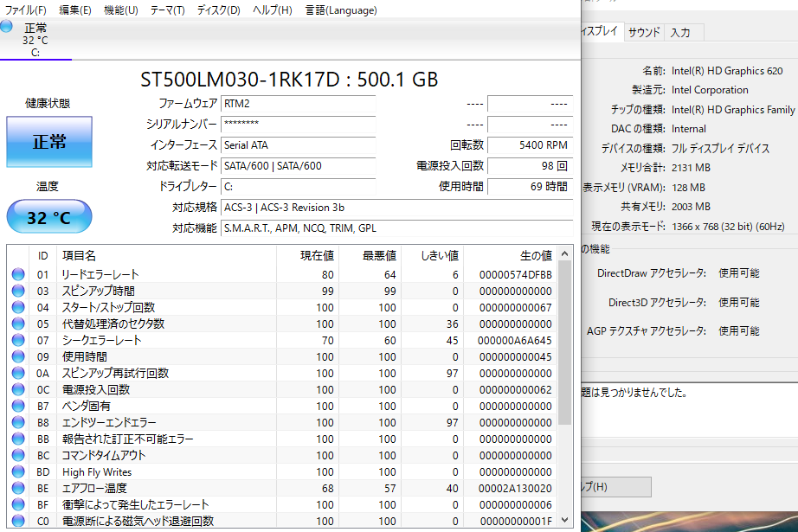Click the ファームウェア field showing RTM2
This screenshot has width=798, height=532.
click(299, 104)
